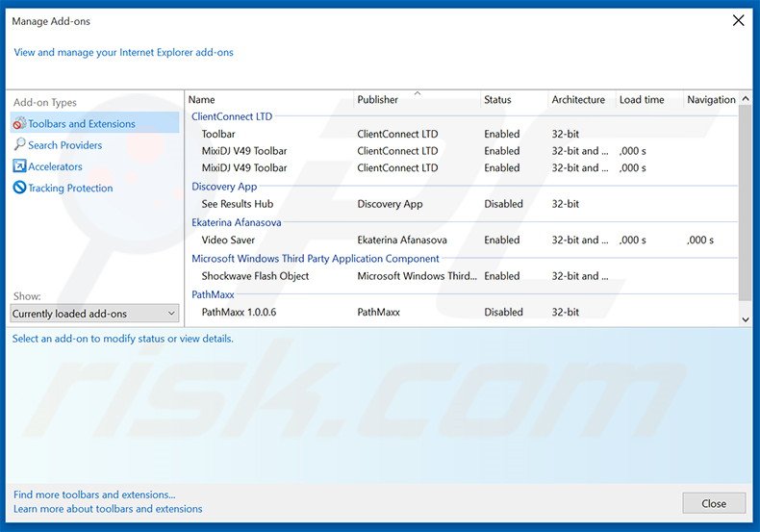The height and width of the screenshot is (532, 760).
Task: Select the PathMaxx 1.0.0.6 add-on
Action: tap(463, 312)
